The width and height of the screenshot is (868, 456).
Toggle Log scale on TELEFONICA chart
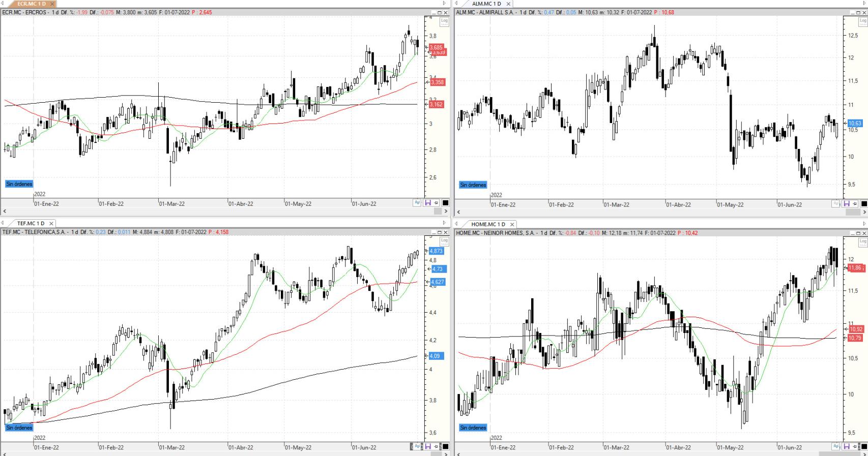[x=444, y=239]
